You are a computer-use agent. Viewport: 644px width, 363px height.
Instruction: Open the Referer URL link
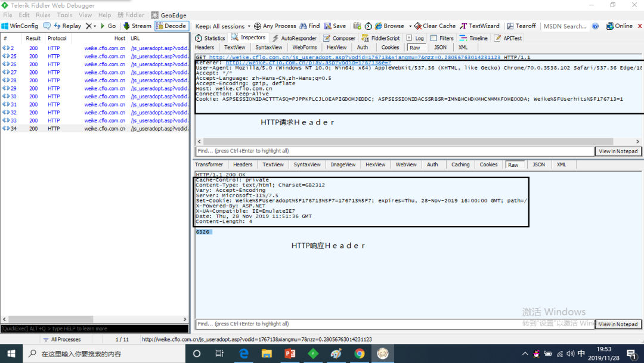[308, 63]
